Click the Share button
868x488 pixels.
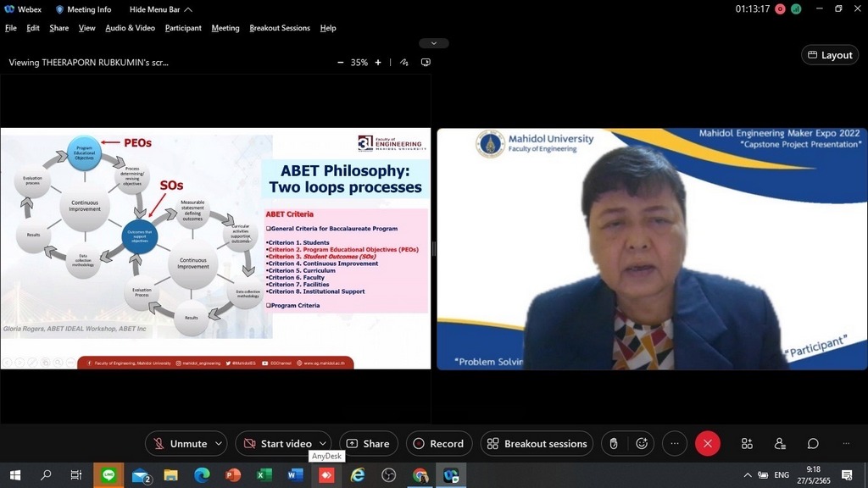[369, 443]
